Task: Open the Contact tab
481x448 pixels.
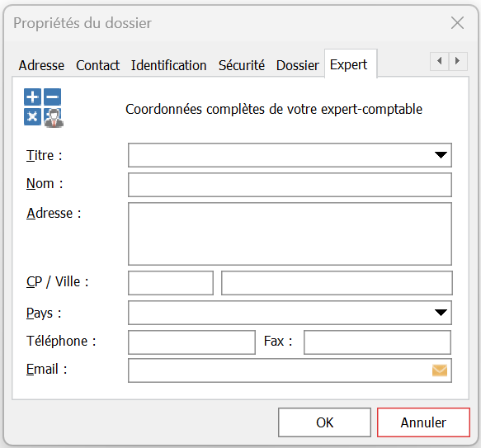Action: point(97,65)
